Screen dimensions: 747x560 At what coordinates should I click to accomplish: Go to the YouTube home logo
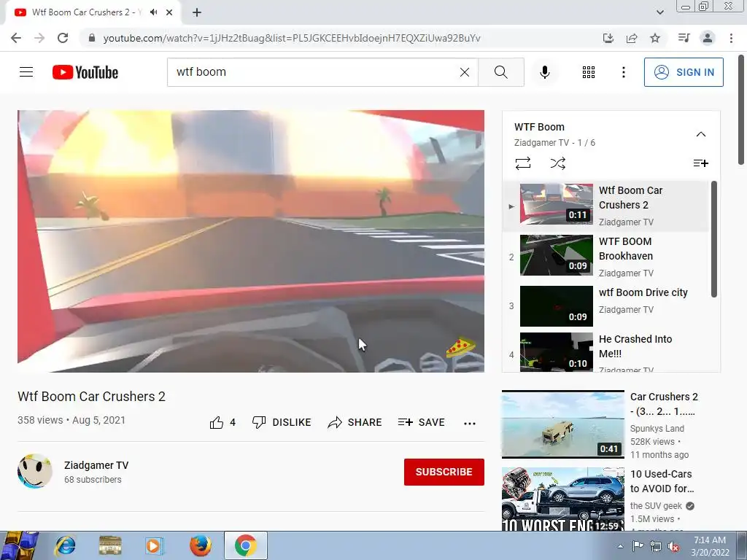click(x=85, y=72)
